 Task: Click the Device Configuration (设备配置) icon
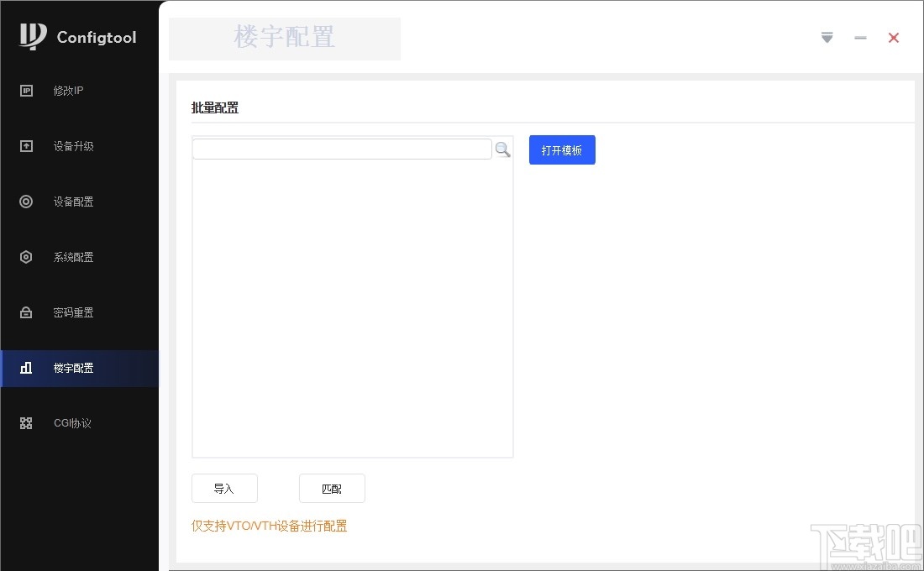[25, 202]
